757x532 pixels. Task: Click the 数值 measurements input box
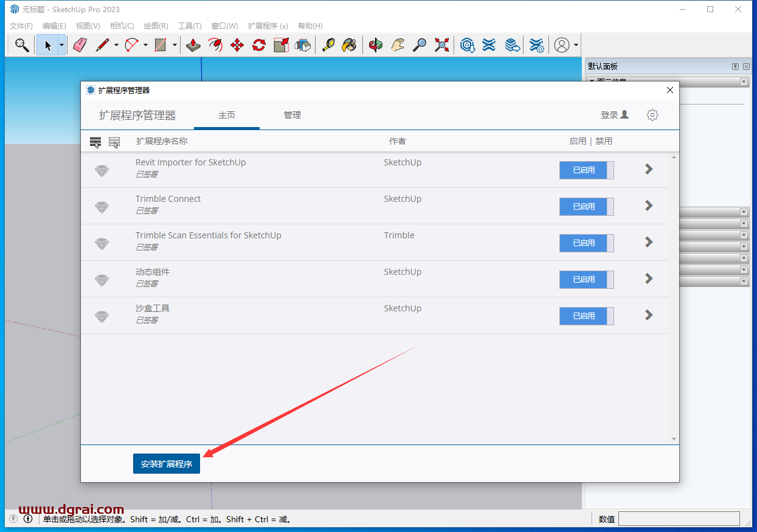(679, 519)
